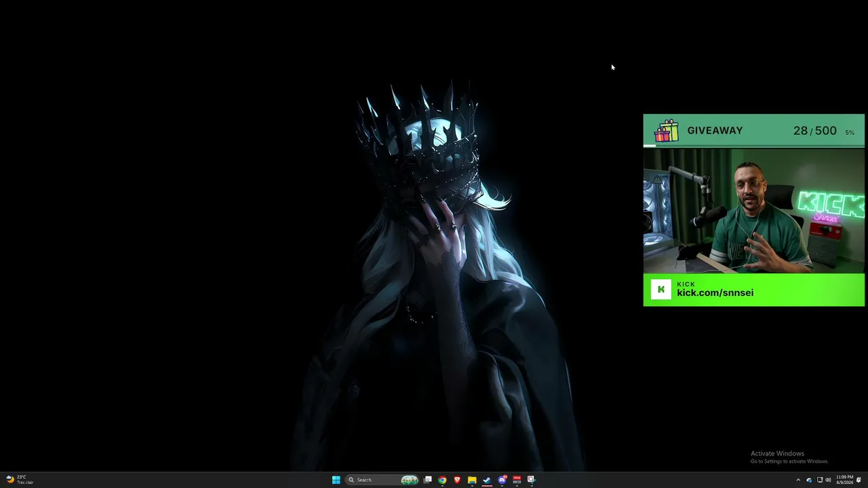Launch Google Chrome from the taskbar
The image size is (868, 488).
[442, 480]
